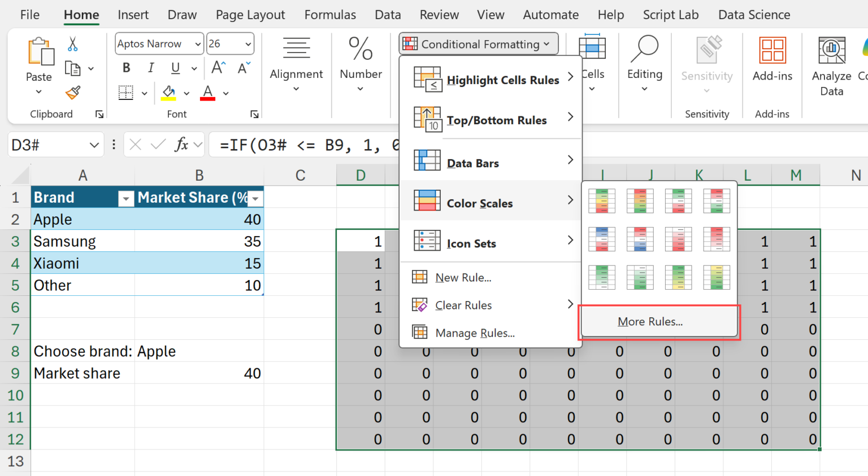
Task: Click the Cut scissors icon
Action: (73, 44)
